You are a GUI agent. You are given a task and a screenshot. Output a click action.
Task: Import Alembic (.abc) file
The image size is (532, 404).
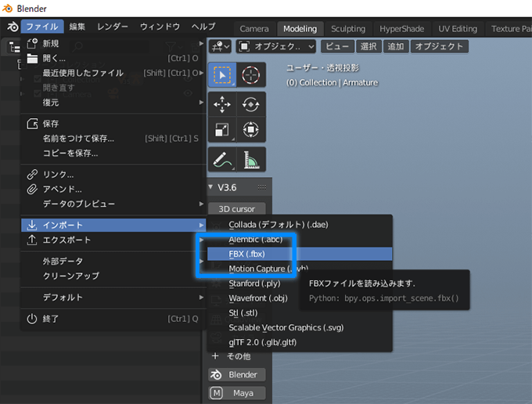[x=300, y=240]
